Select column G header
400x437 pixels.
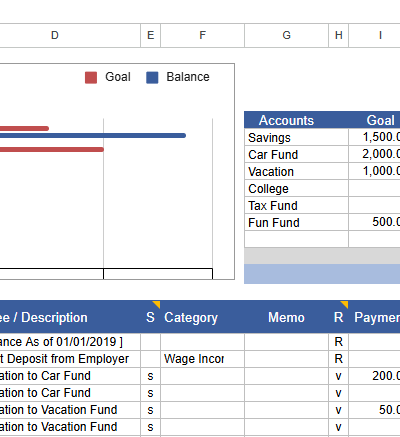pos(287,35)
